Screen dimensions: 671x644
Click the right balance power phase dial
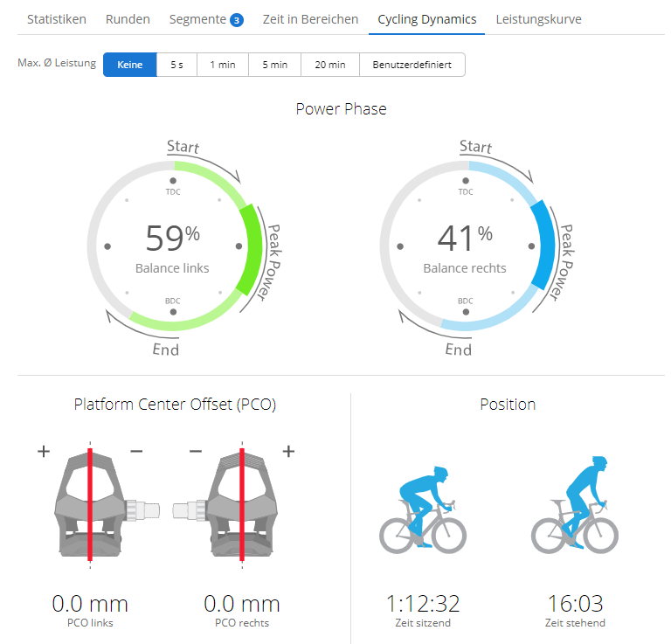point(466,246)
